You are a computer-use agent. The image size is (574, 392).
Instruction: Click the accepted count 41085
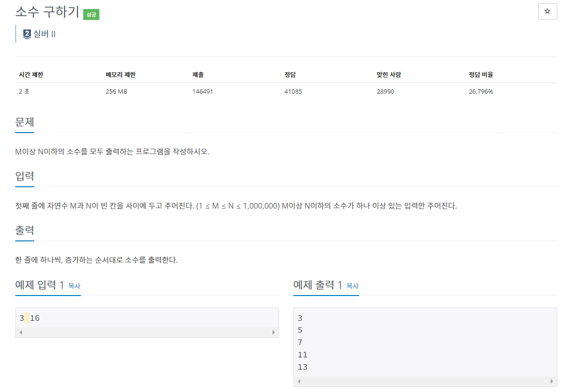293,91
